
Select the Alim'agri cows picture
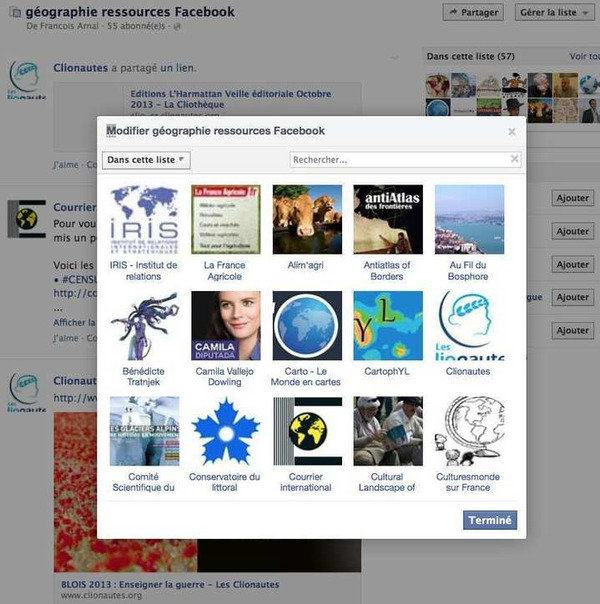[x=307, y=220]
